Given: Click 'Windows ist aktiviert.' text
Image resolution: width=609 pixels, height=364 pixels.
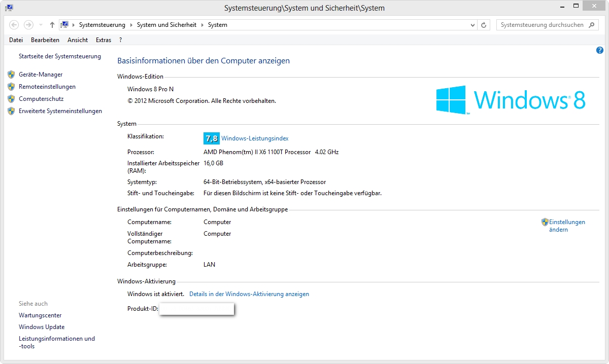Looking at the screenshot, I should point(156,294).
